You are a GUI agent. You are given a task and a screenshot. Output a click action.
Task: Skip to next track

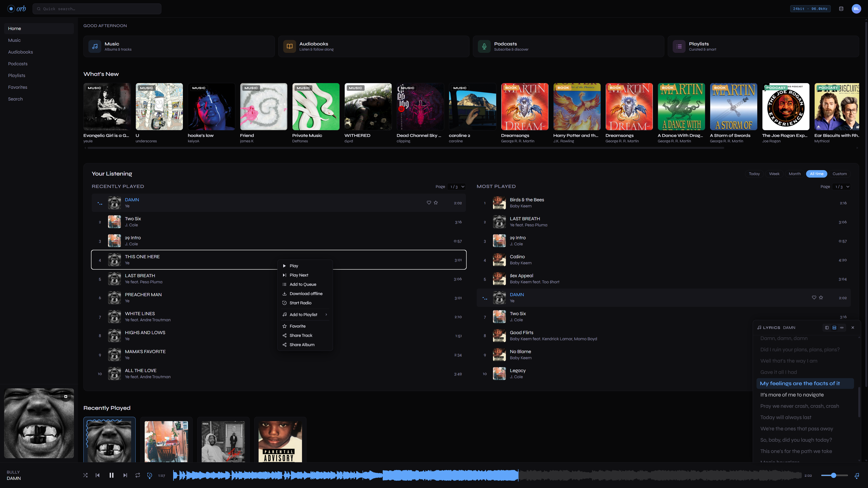pyautogui.click(x=125, y=475)
